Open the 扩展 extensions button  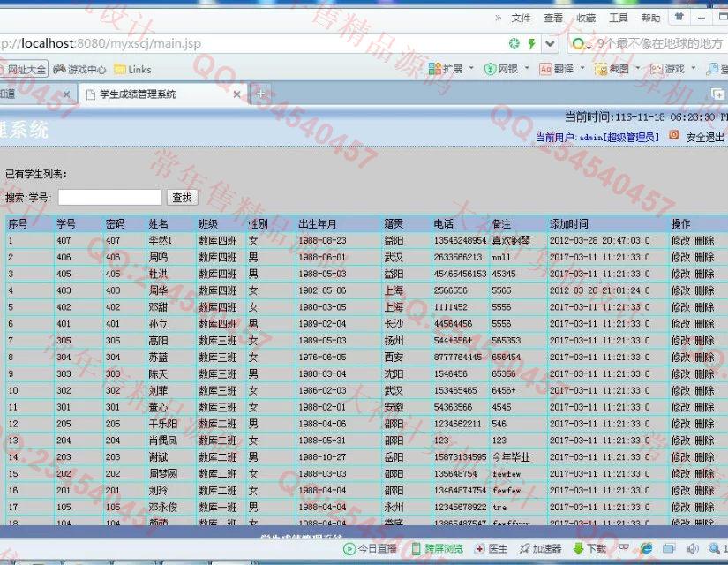pos(446,69)
